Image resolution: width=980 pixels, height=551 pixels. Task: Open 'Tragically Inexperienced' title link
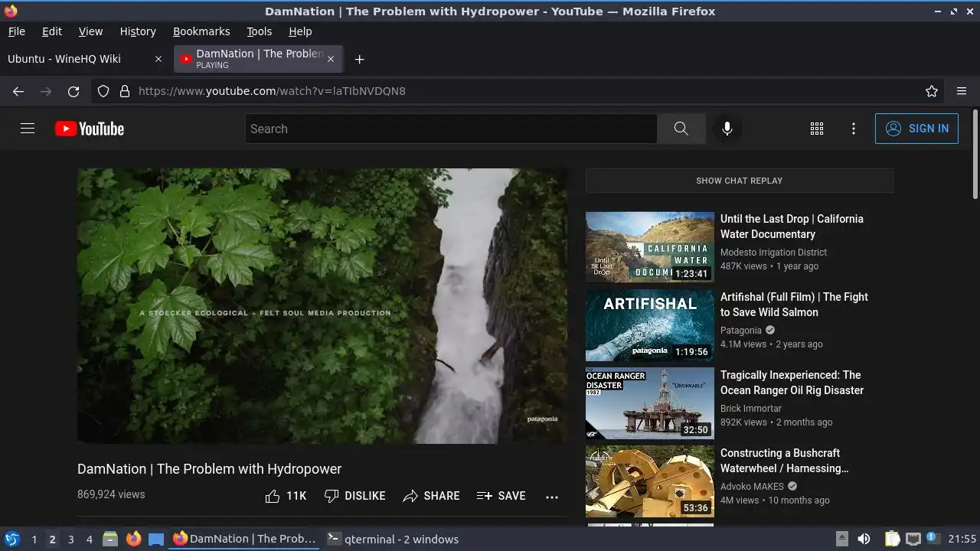pyautogui.click(x=792, y=383)
